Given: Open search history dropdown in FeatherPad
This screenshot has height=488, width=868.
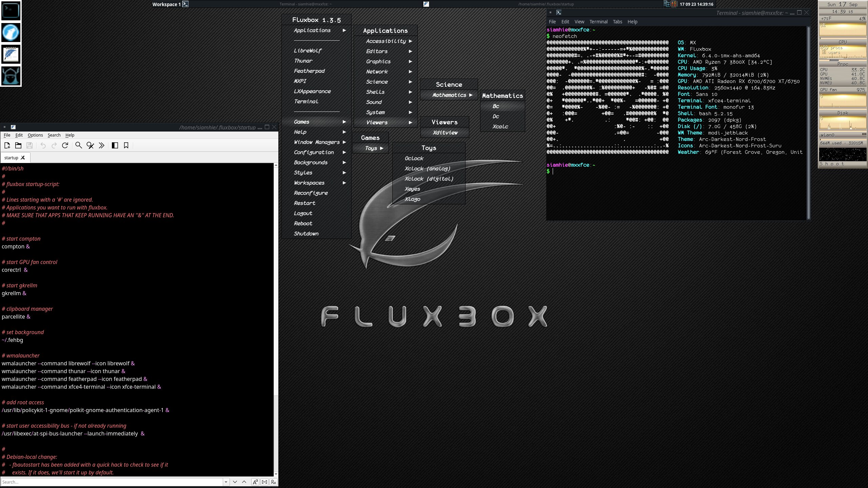Looking at the screenshot, I should click(x=226, y=482).
